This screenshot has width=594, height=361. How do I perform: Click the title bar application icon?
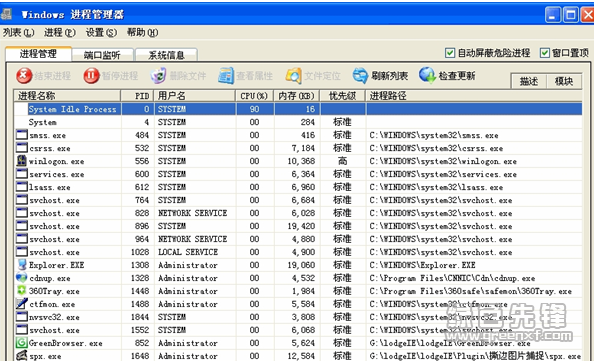(6, 14)
